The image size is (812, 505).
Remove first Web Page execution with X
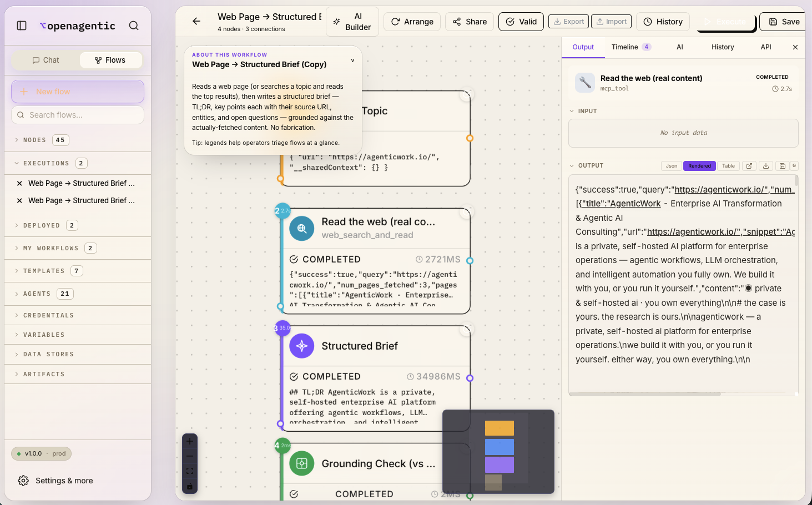pyautogui.click(x=19, y=183)
